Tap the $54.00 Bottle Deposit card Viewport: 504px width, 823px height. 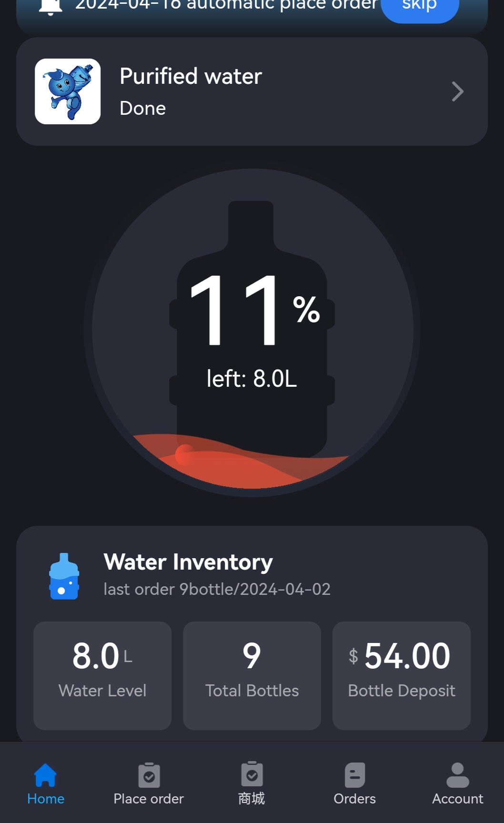[x=402, y=675]
